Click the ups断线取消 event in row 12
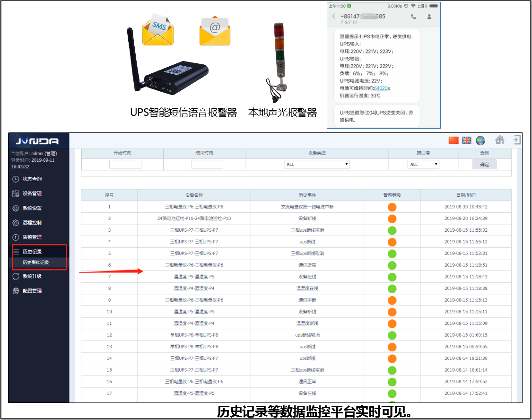532x420 pixels. click(x=307, y=335)
